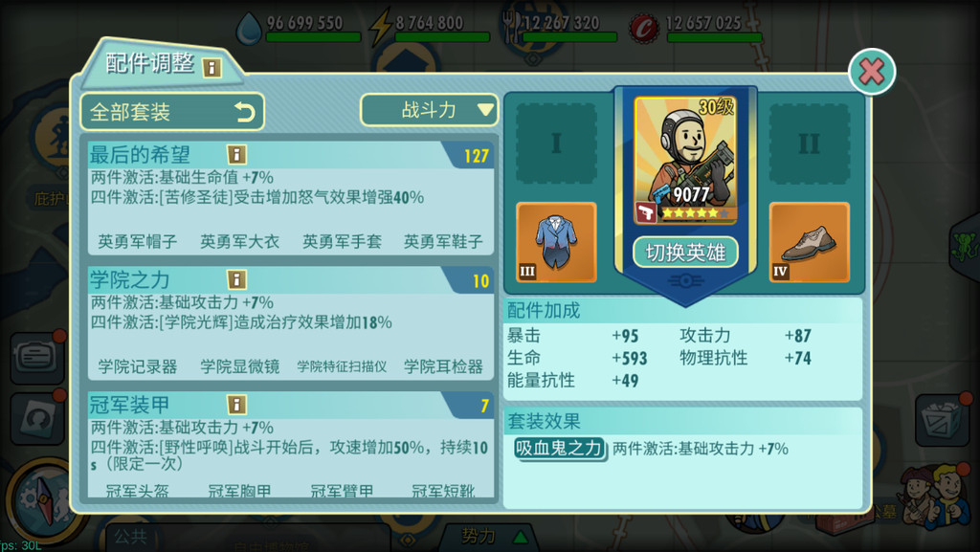Tap the empty accessory slot I
Viewport: 980px width, 552px height.
pyautogui.click(x=556, y=144)
